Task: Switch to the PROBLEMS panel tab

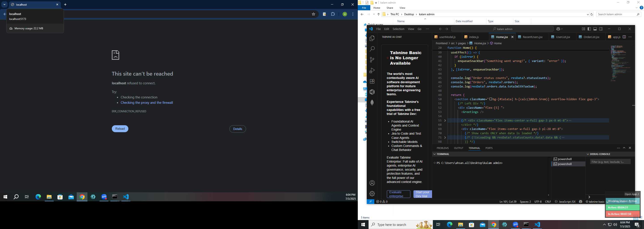Action: tap(443, 148)
